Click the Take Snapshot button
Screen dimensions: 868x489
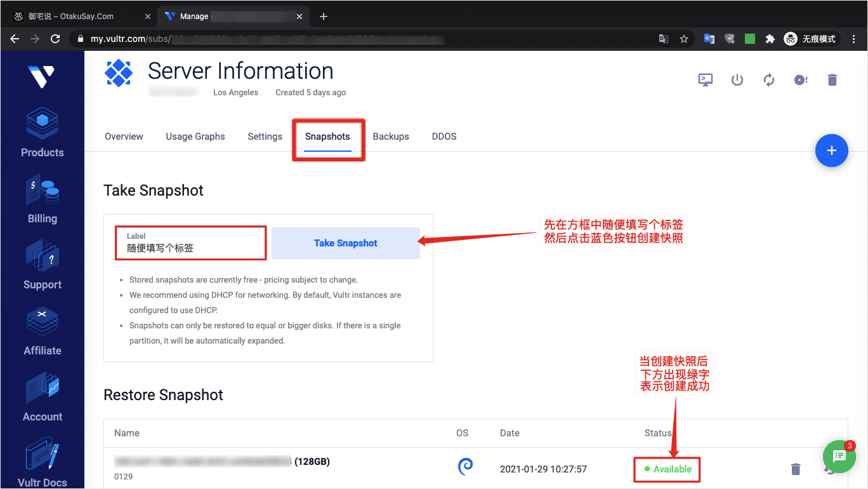coord(346,243)
